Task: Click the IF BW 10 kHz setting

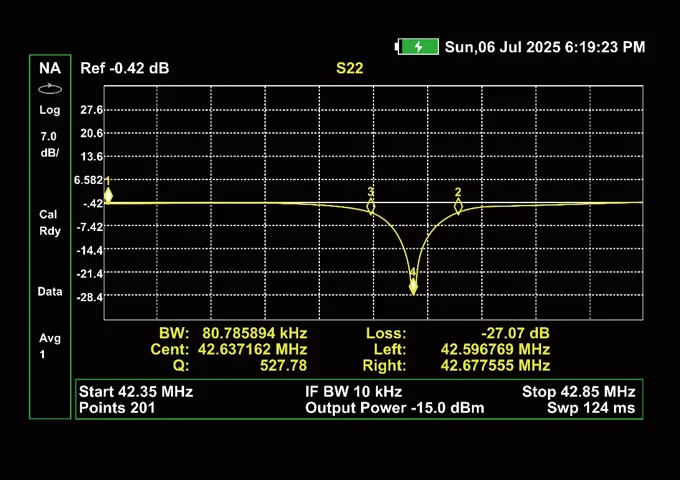Action: pyautogui.click(x=353, y=392)
